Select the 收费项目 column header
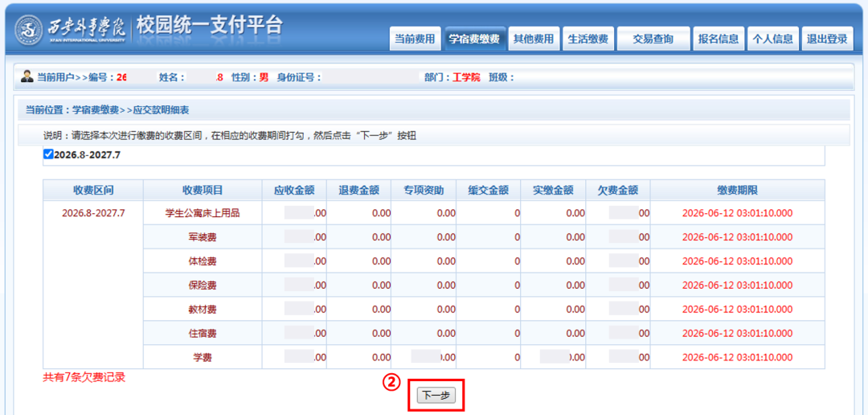The height and width of the screenshot is (415, 868). [x=203, y=190]
